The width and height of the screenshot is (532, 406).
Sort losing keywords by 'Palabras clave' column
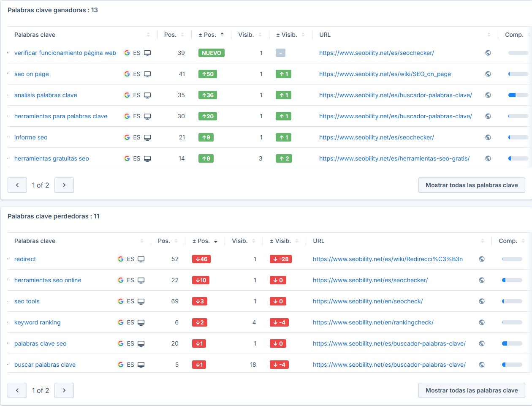pyautogui.click(x=142, y=241)
